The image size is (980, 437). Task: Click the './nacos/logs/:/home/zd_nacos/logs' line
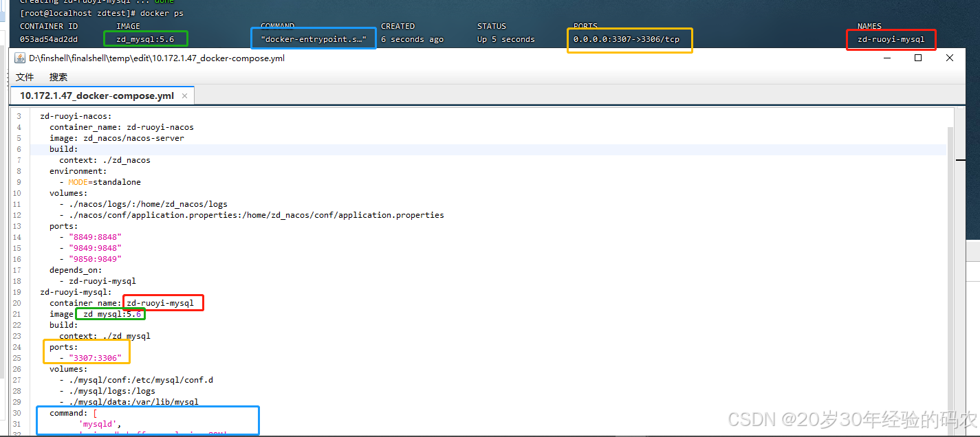[143, 204]
